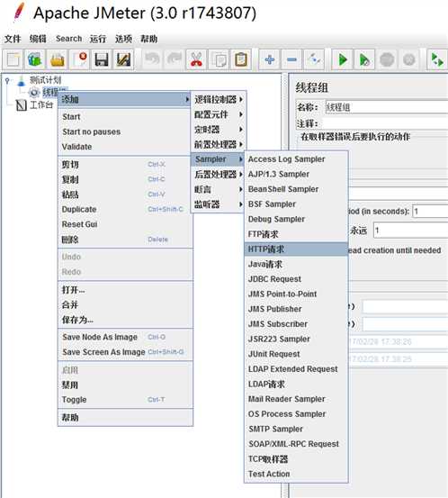Screen dimensions: 448x498
Task: Choose 保存为... in the context menu
Action: (x=125, y=320)
